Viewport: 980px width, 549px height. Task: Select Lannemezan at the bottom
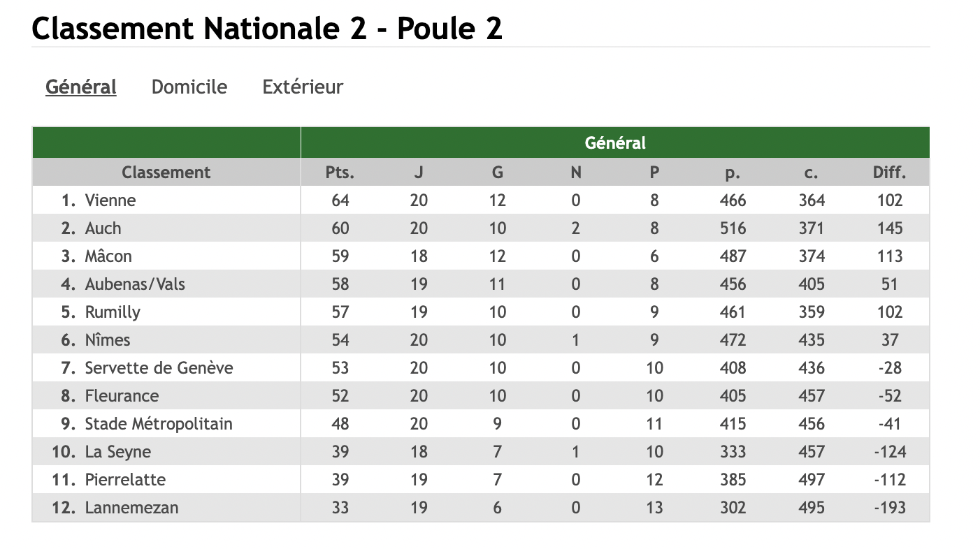point(131,508)
